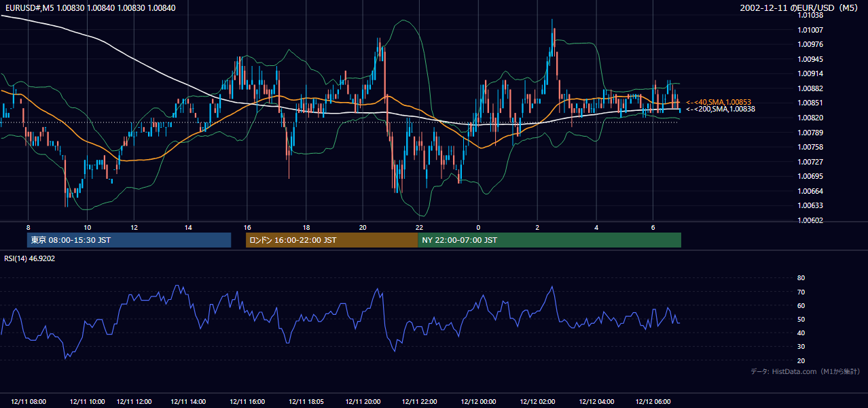Click price axis value 1.00914
This screenshot has height=408, width=868.
click(810, 73)
